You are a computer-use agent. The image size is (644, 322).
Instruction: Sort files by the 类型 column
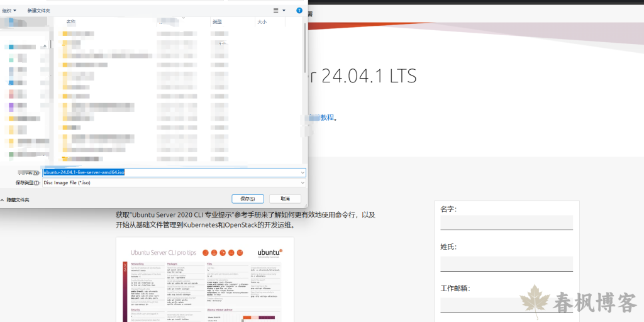click(217, 22)
